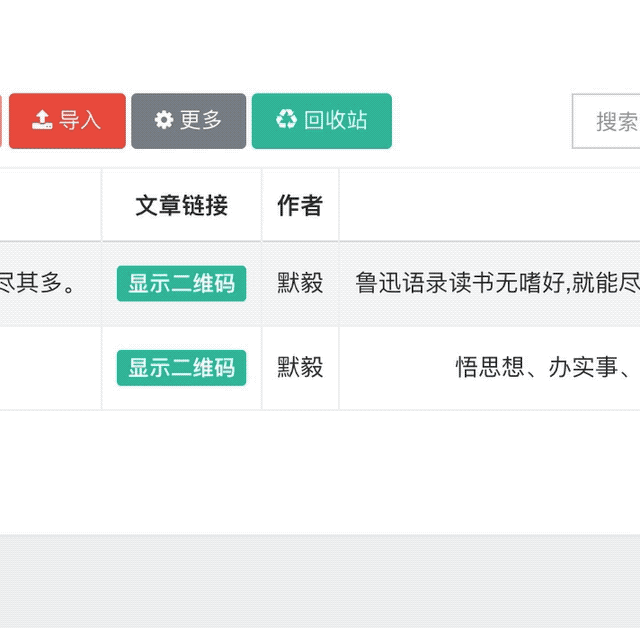Show the QR code for the first row
This screenshot has height=628, width=640.
pyautogui.click(x=181, y=284)
